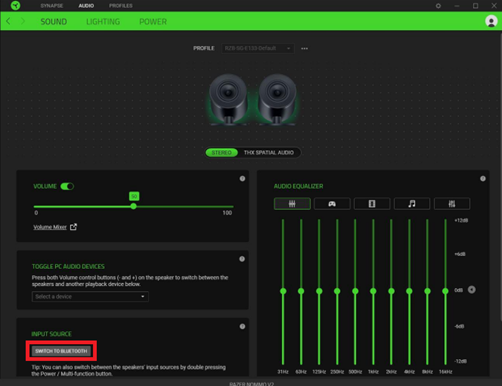Open the Volume Mixer link
Viewport: 502px width, 386px height.
(50, 227)
